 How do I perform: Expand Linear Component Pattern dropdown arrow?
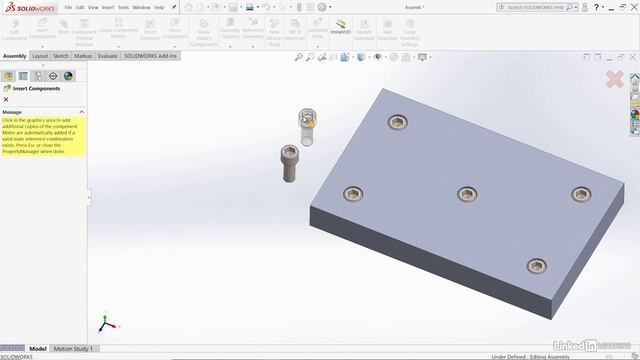pos(118,47)
